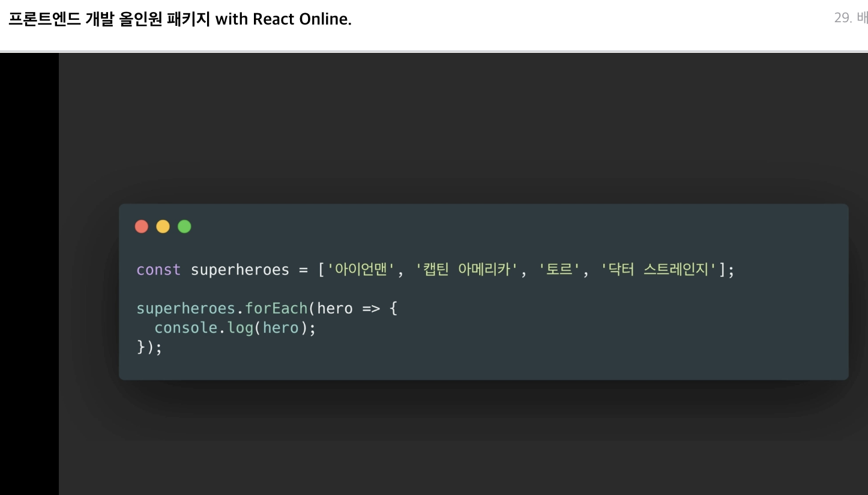The height and width of the screenshot is (495, 868).
Task: Click the red dot in the code window
Action: 142,226
